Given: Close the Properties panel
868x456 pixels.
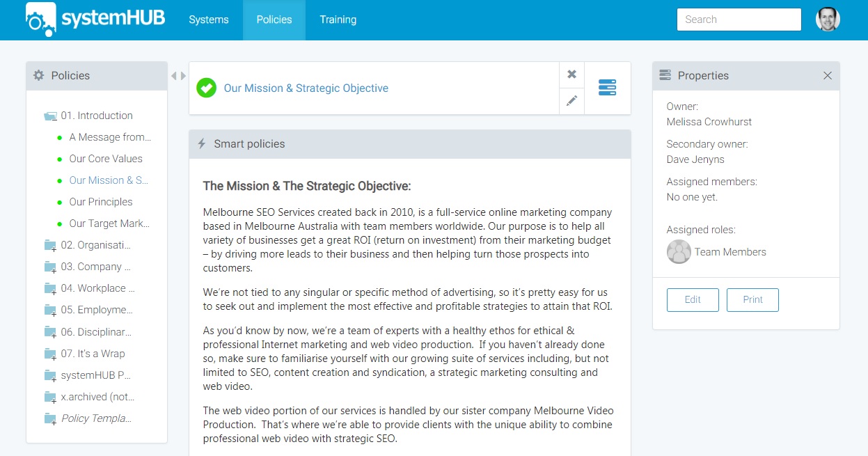Looking at the screenshot, I should 828,75.
